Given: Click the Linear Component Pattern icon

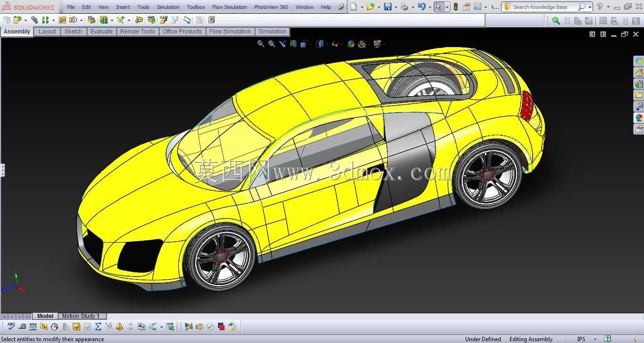Looking at the screenshot, I should 45,20.
